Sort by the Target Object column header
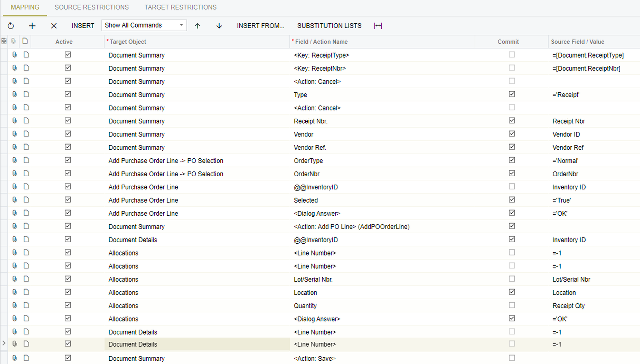The image size is (640, 364). point(128,42)
